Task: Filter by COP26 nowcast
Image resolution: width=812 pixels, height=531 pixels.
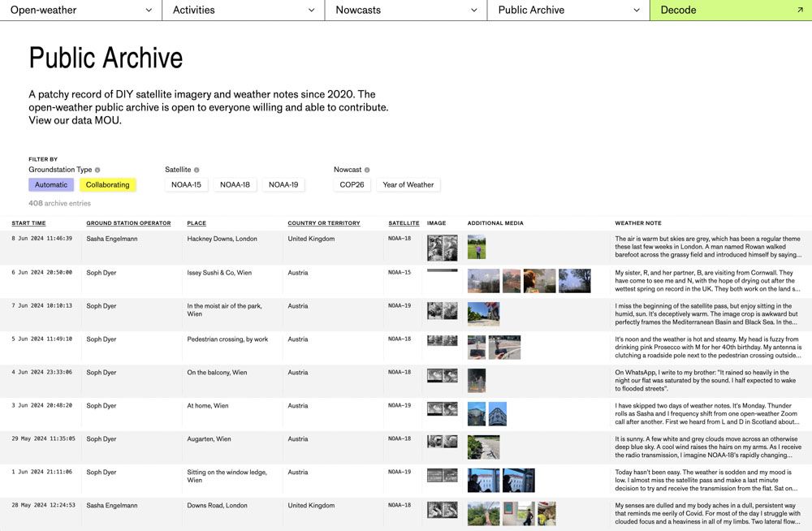Action: point(352,185)
